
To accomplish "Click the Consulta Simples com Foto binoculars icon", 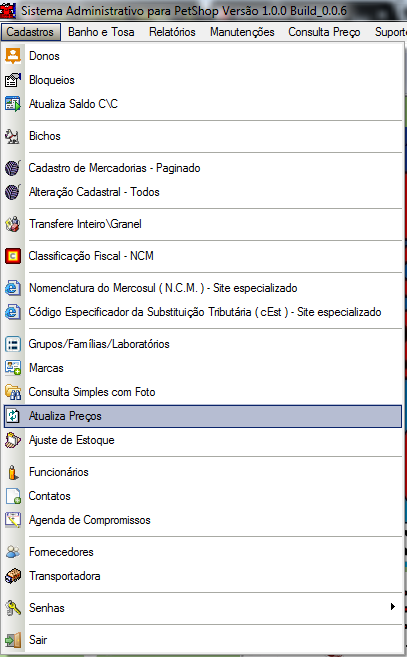I will [x=13, y=392].
